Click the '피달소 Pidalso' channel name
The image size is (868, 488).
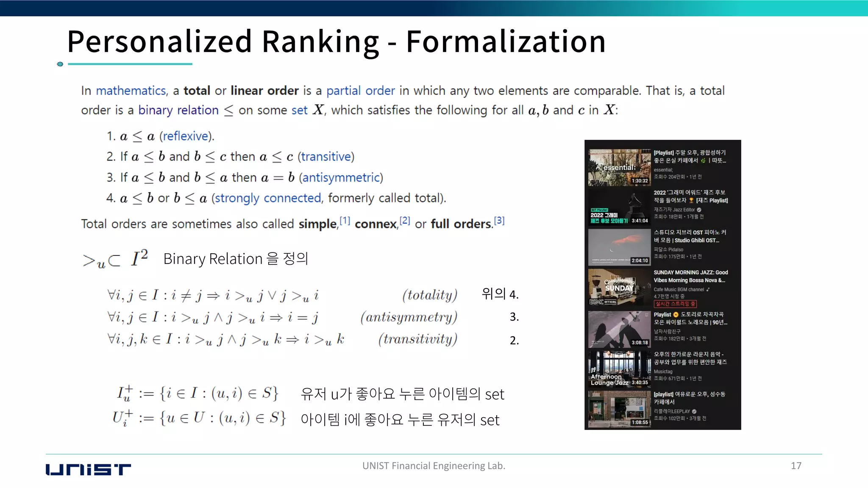(668, 250)
